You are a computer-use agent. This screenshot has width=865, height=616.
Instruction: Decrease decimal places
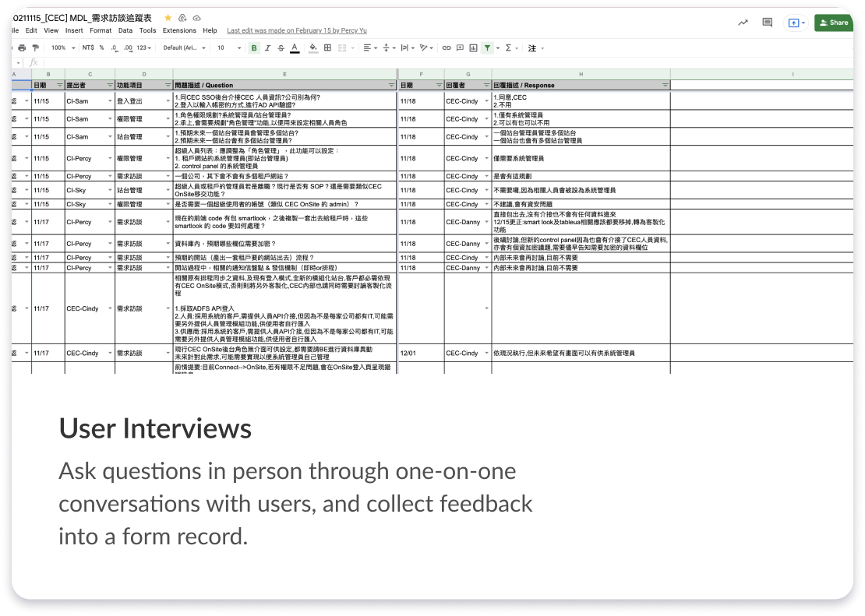pyautogui.click(x=115, y=48)
